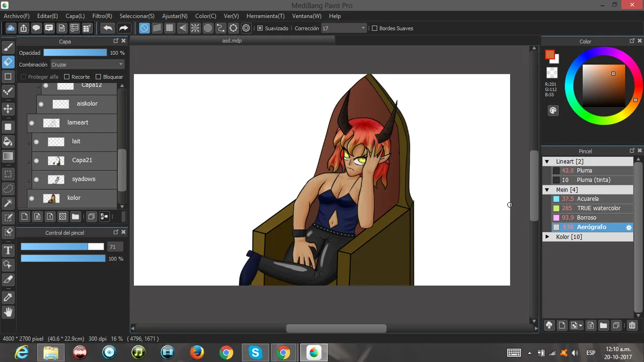644x362 pixels.
Task: Click the layer Opacidad slider
Action: [x=75, y=53]
